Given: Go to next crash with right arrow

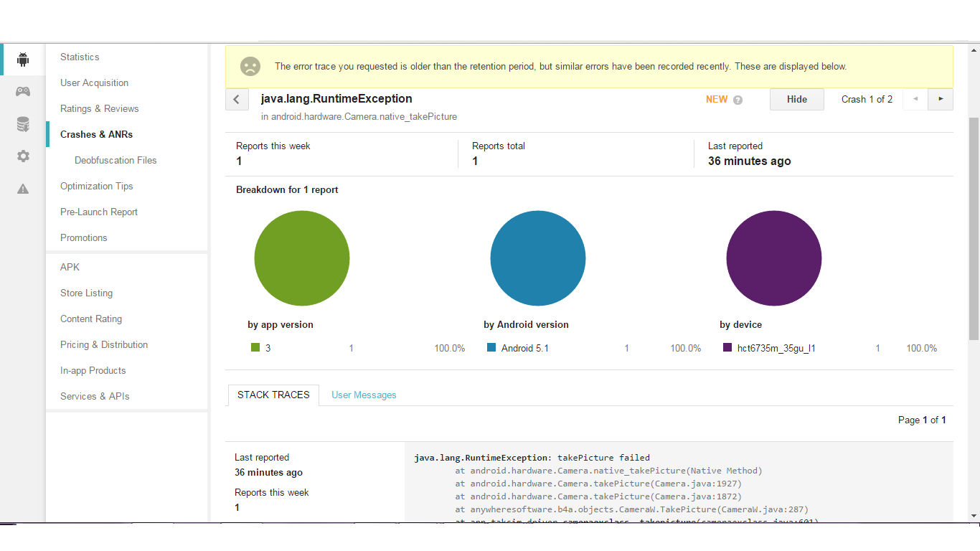Looking at the screenshot, I should coord(941,99).
